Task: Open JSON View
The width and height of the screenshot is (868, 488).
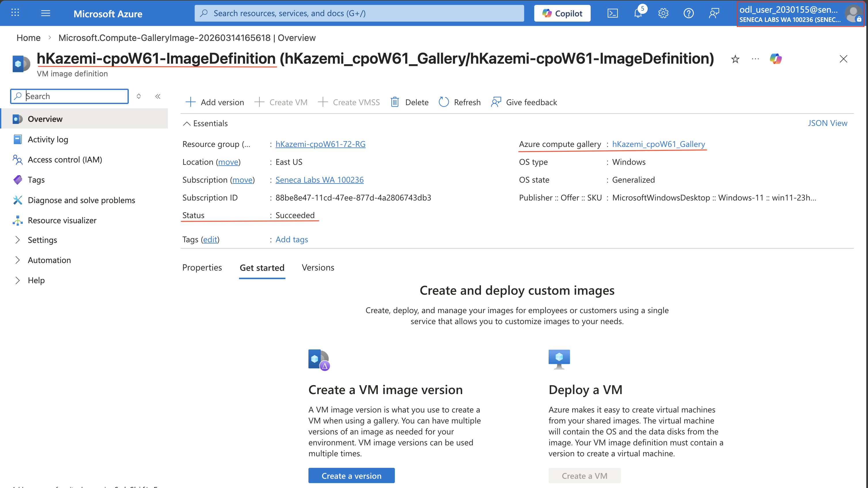Action: (827, 123)
